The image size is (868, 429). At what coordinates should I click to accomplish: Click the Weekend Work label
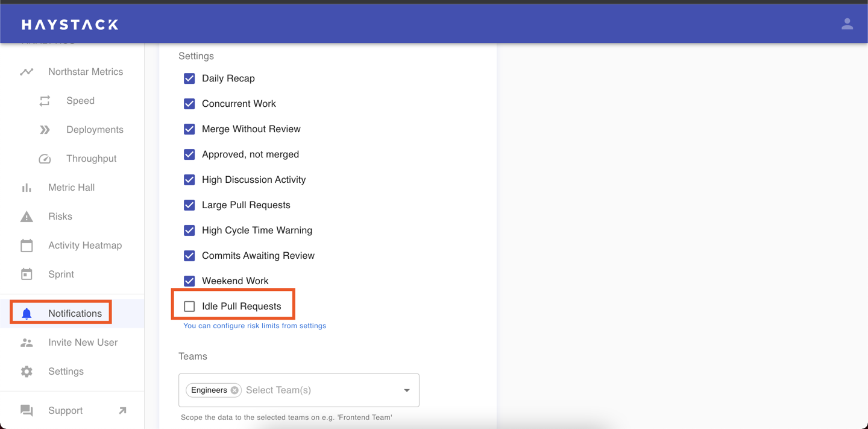(x=235, y=281)
